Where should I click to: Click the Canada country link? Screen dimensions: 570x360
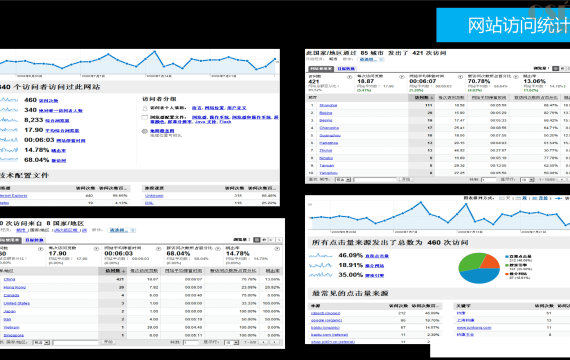tap(11, 295)
